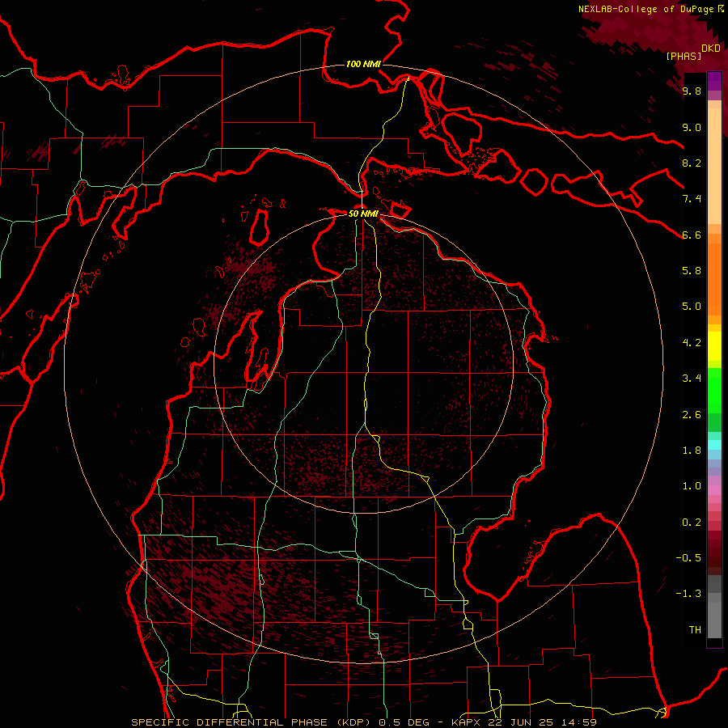Click the 8.2 scale value
Viewport: 728px width, 728px height.
pyautogui.click(x=692, y=163)
